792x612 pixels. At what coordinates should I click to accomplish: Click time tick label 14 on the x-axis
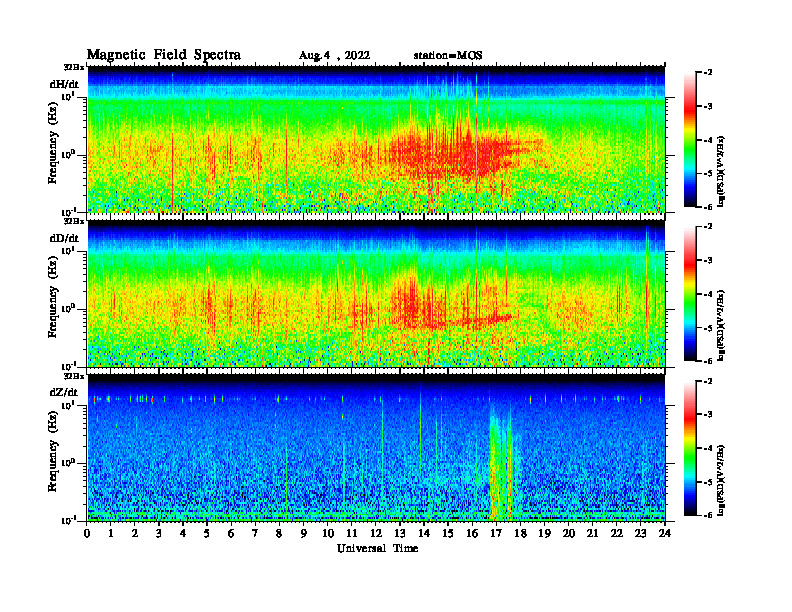click(x=424, y=534)
